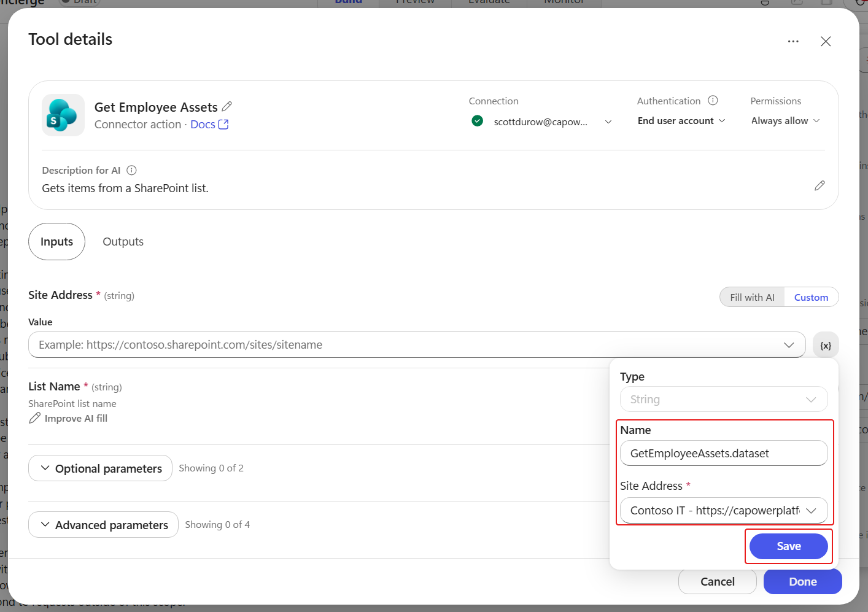Click the Done button
Image resolution: width=868 pixels, height=612 pixels.
[x=802, y=581]
